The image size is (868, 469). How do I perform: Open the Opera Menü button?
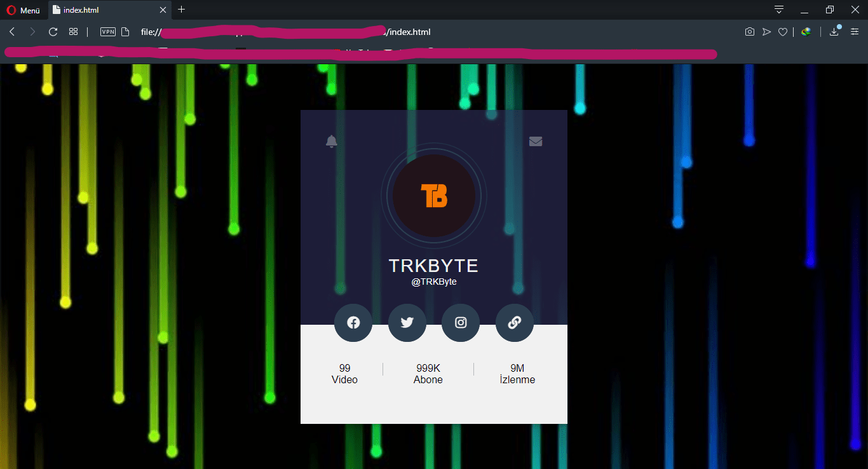coord(24,10)
